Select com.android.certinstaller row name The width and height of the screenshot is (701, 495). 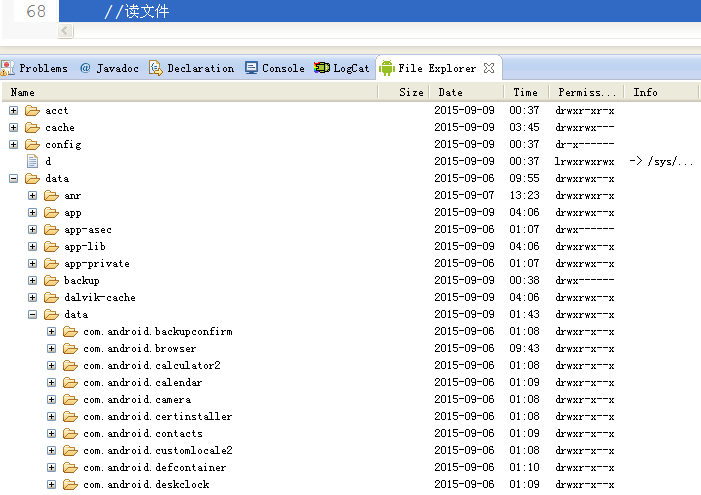(x=158, y=417)
